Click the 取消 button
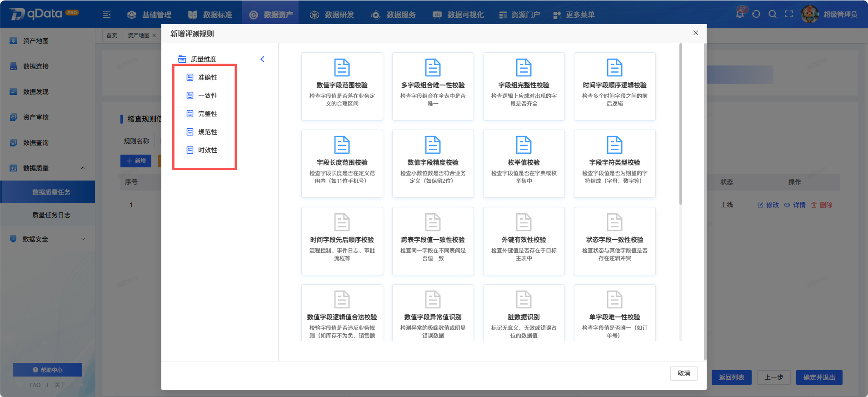The width and height of the screenshot is (868, 397). click(683, 373)
